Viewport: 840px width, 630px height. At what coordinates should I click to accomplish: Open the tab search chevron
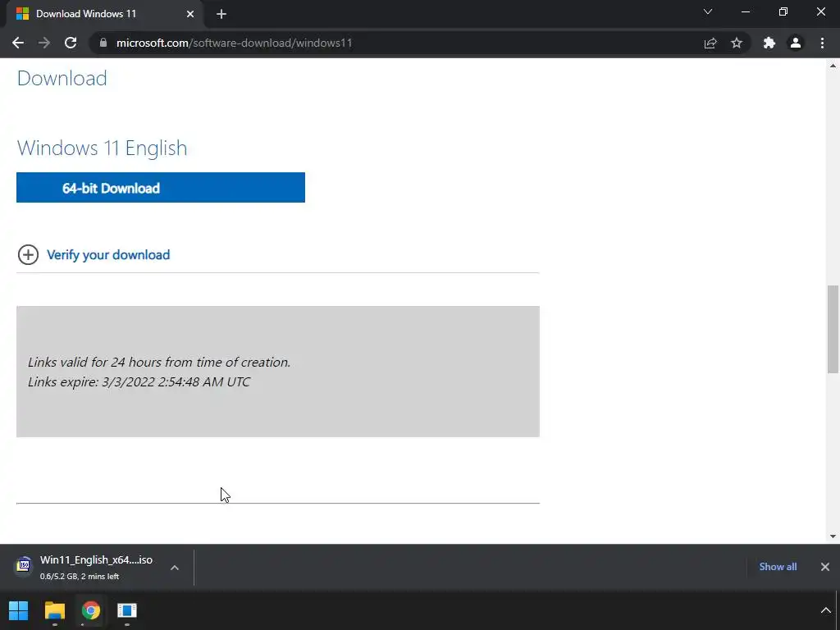pos(708,11)
